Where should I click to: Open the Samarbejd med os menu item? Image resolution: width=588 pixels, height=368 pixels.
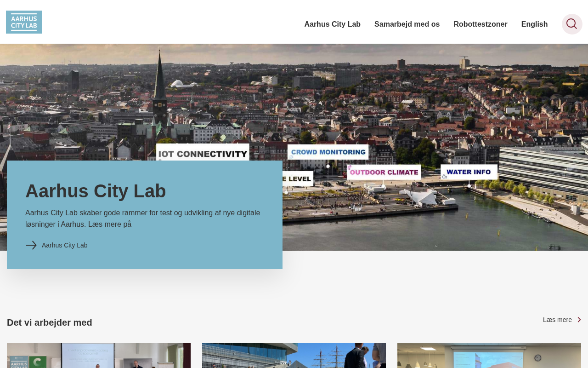(x=407, y=24)
